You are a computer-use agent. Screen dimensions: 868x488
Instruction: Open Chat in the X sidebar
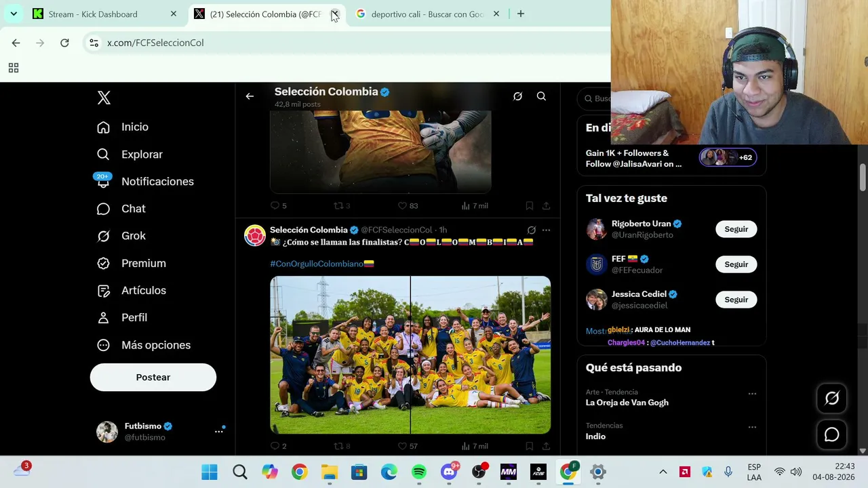121,209
